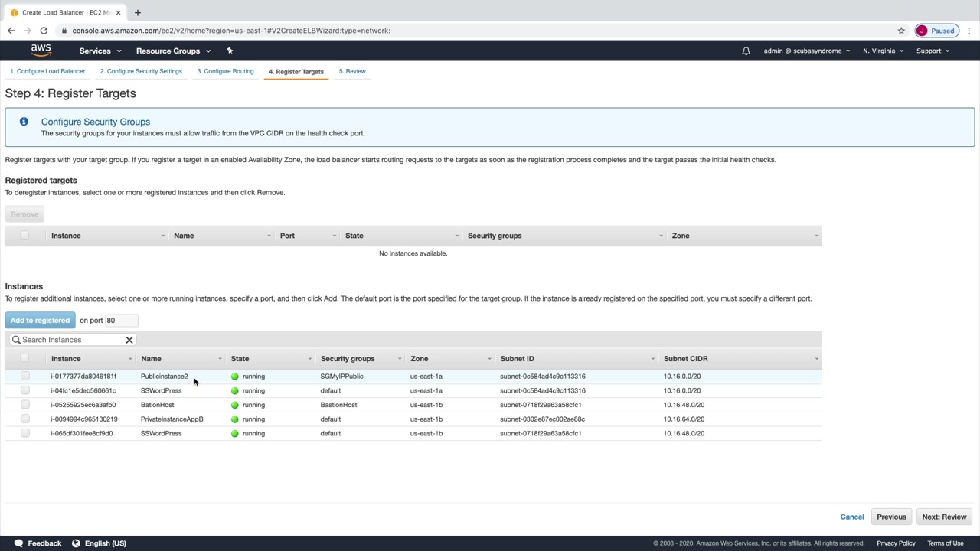
Task: Check the SSWordPress us-east-1b instance row
Action: (x=25, y=433)
